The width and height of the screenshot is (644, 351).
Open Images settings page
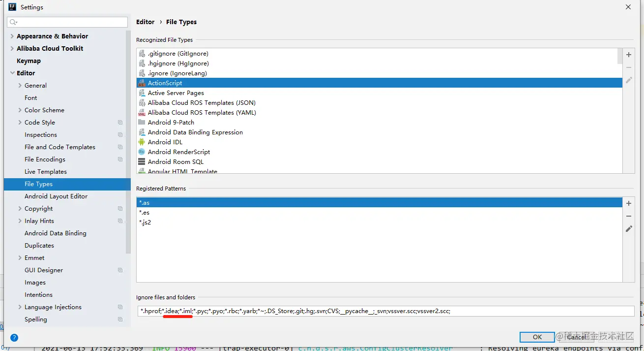click(x=35, y=283)
